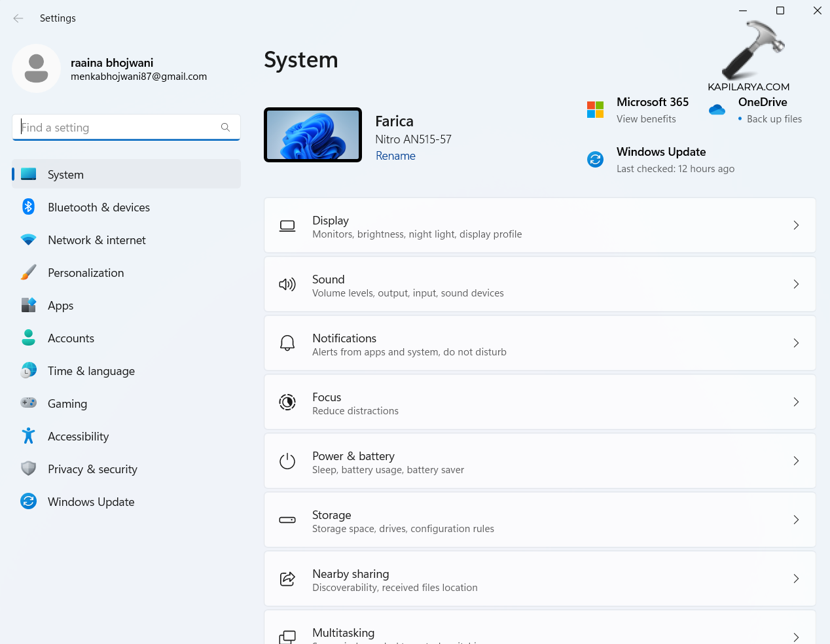The height and width of the screenshot is (644, 830).
Task: Expand the Storage row chevron
Action: coord(796,520)
